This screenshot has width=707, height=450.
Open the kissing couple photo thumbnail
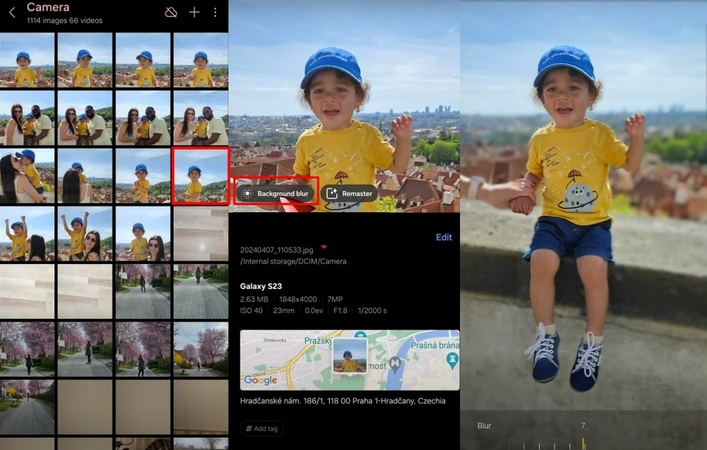(x=27, y=175)
